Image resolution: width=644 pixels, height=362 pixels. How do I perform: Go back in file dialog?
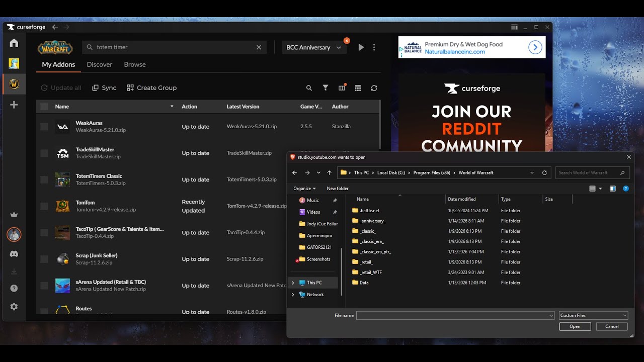pyautogui.click(x=295, y=172)
